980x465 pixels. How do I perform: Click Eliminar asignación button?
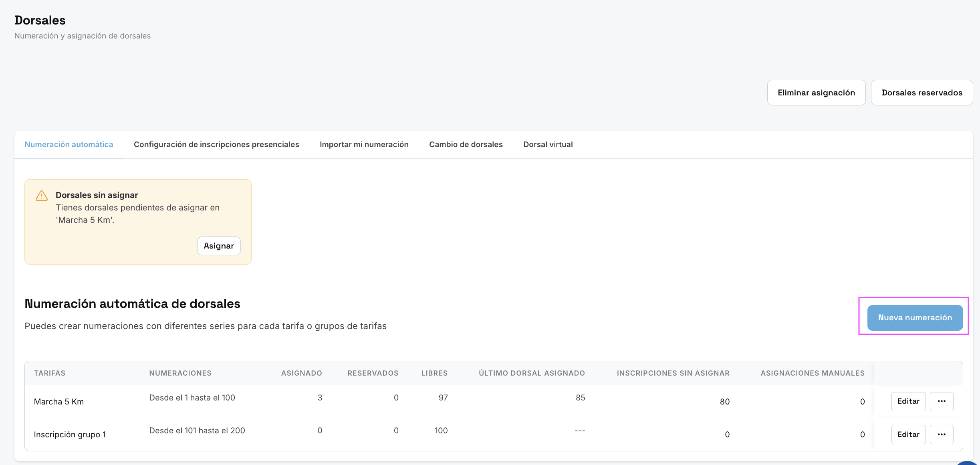coord(816,93)
